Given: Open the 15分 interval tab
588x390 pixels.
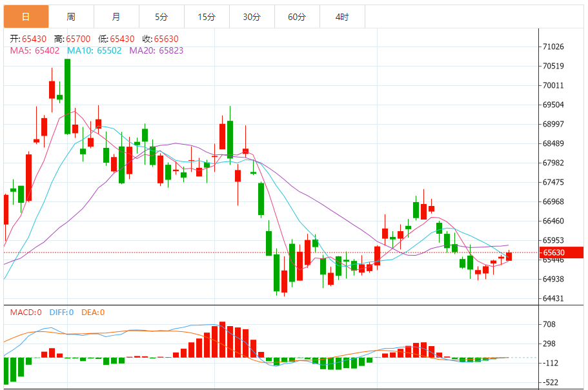Looking at the screenshot, I should click(207, 17).
